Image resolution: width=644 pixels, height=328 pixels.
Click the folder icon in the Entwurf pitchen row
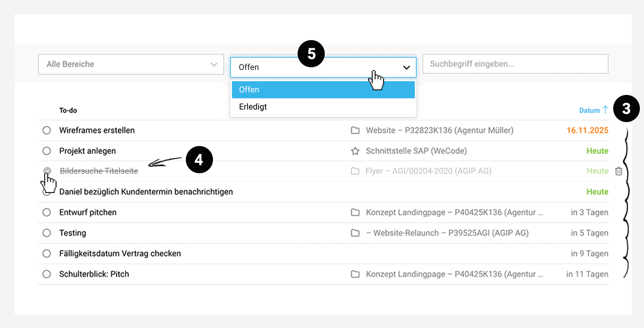point(355,212)
